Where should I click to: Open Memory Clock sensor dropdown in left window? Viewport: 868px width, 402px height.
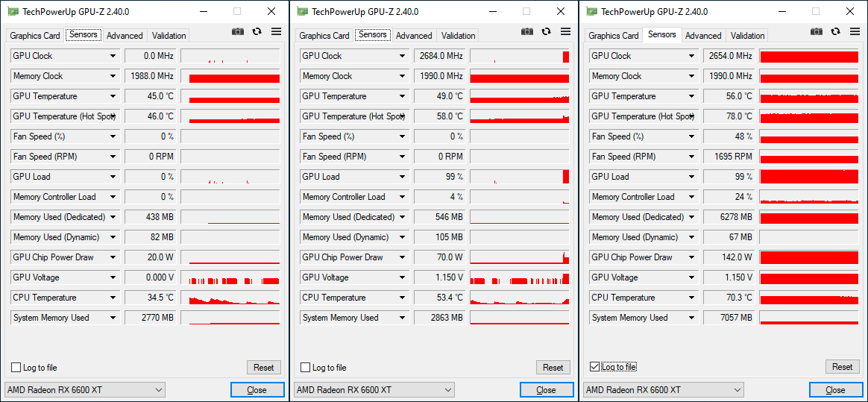click(x=113, y=76)
